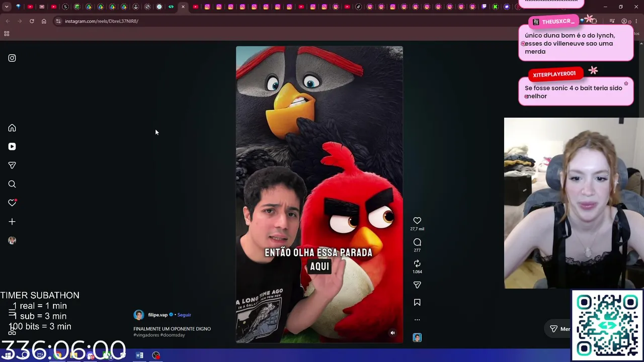View site information icon in address bar

tap(58, 21)
